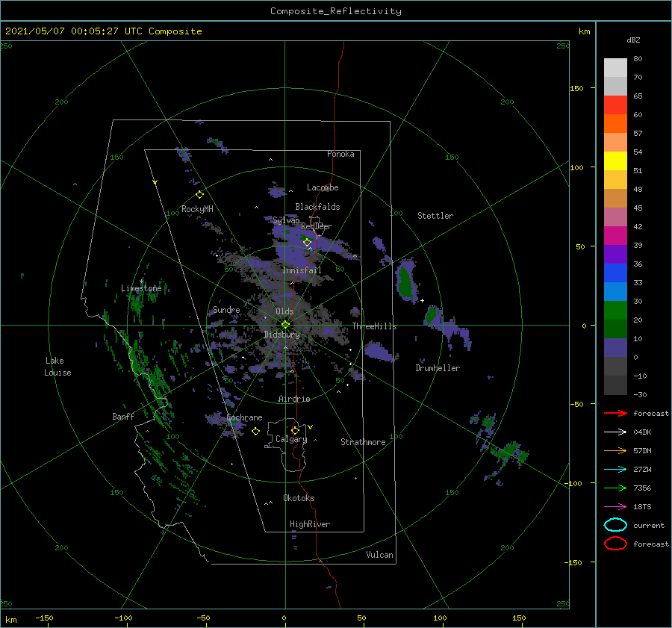
Task: Click the Drumheller town label
Action: pos(438,368)
